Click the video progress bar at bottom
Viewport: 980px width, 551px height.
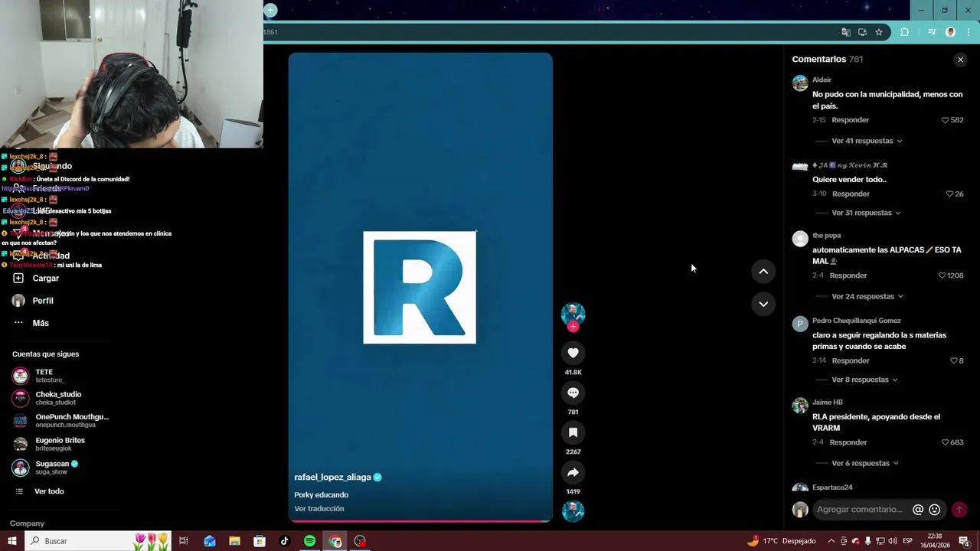pyautogui.click(x=420, y=521)
